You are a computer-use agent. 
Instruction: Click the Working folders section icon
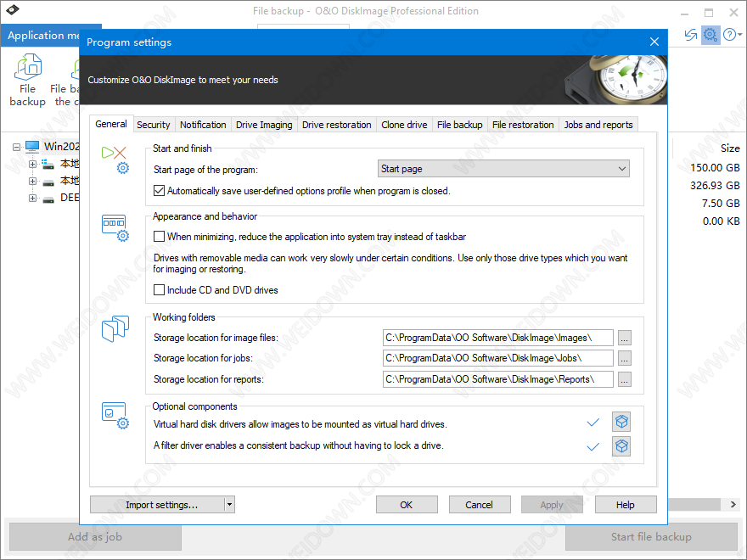(x=115, y=328)
